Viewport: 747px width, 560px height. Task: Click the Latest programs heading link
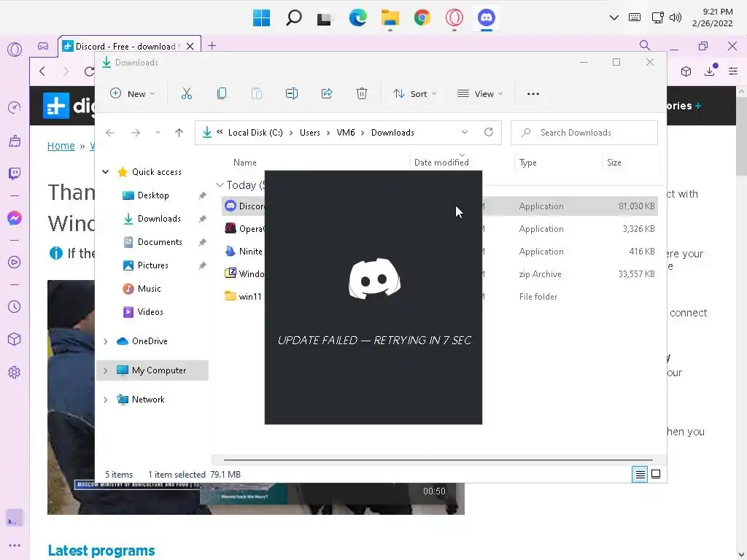pyautogui.click(x=101, y=551)
